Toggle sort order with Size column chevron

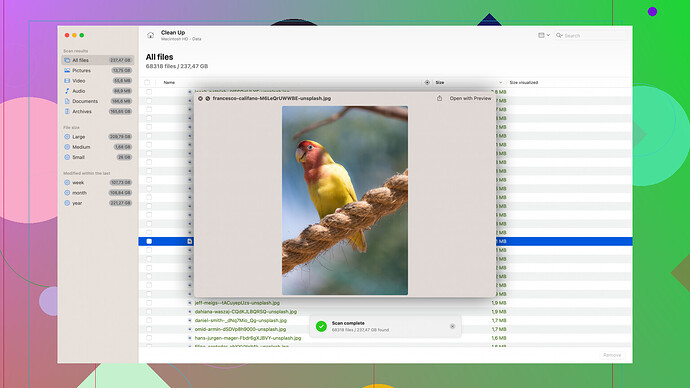coord(500,82)
